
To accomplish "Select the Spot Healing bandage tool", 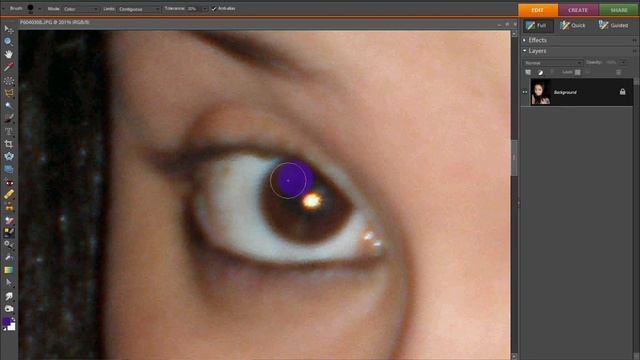I will point(9,195).
